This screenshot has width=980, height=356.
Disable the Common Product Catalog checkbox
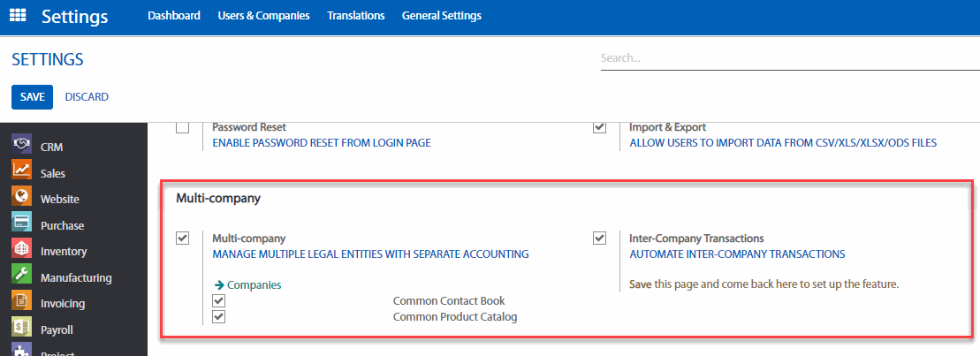coord(219,317)
